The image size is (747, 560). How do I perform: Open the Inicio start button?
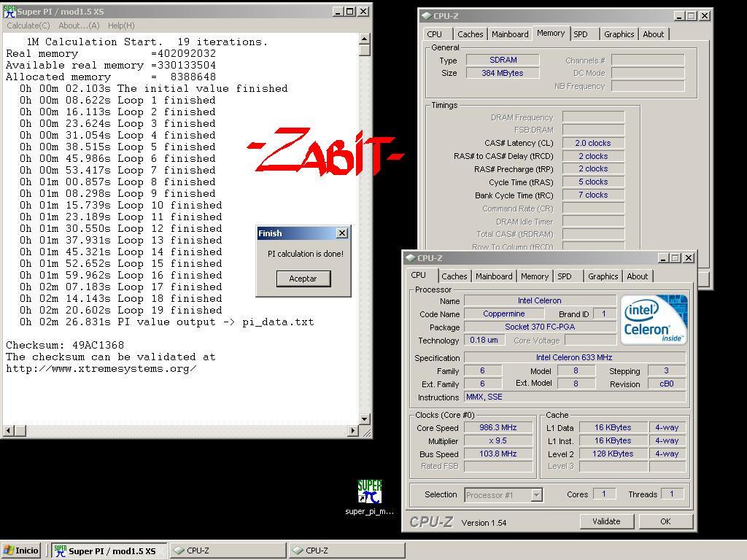click(21, 551)
